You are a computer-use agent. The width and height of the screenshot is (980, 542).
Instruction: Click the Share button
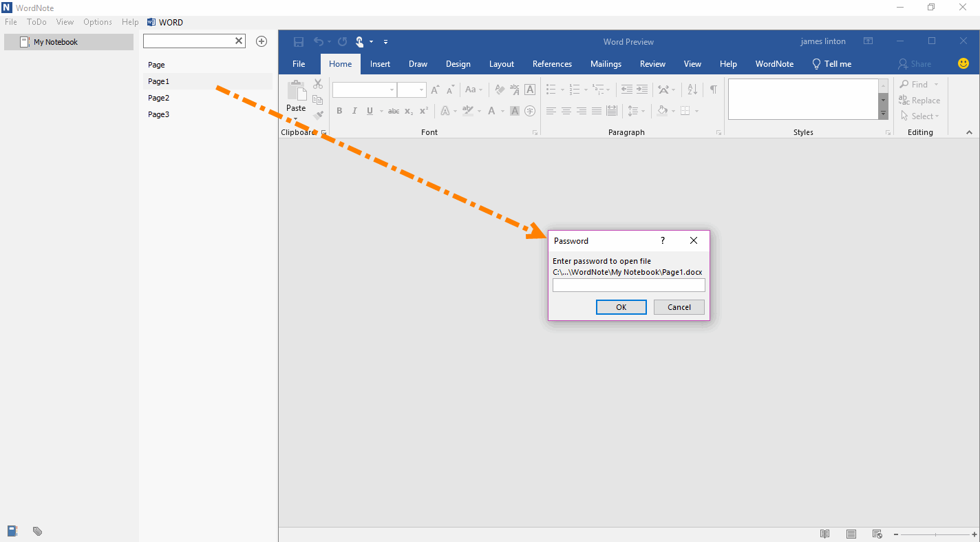click(x=915, y=64)
